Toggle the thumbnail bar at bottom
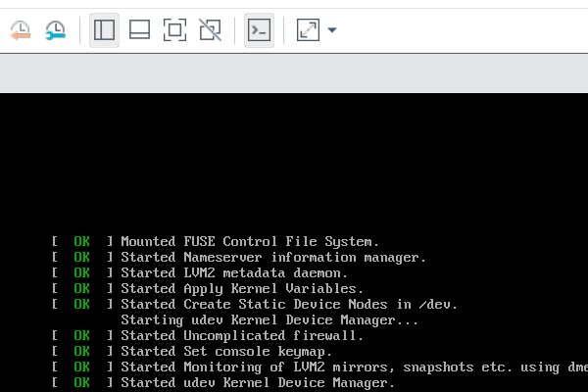 139,30
